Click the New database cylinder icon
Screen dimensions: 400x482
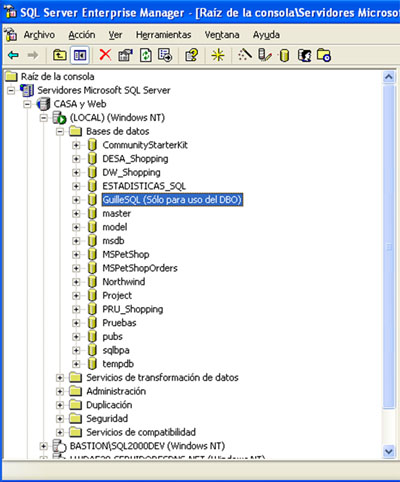click(284, 55)
